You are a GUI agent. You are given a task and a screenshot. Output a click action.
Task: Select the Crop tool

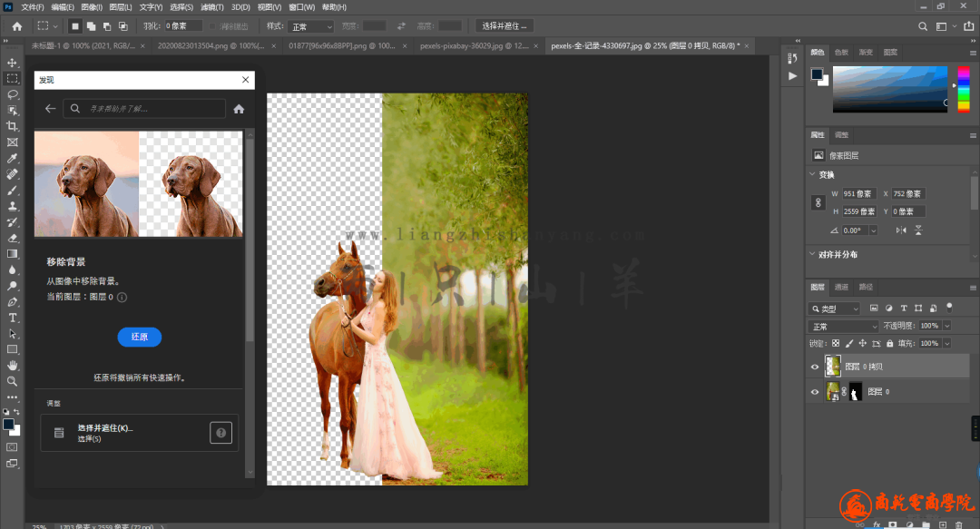point(13,126)
